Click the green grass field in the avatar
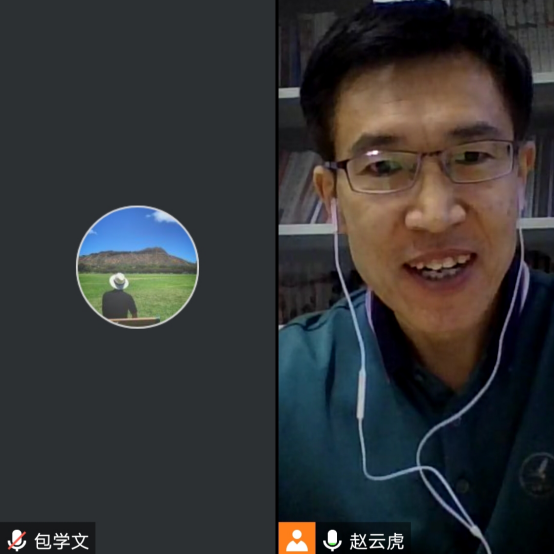 [x=163, y=293]
